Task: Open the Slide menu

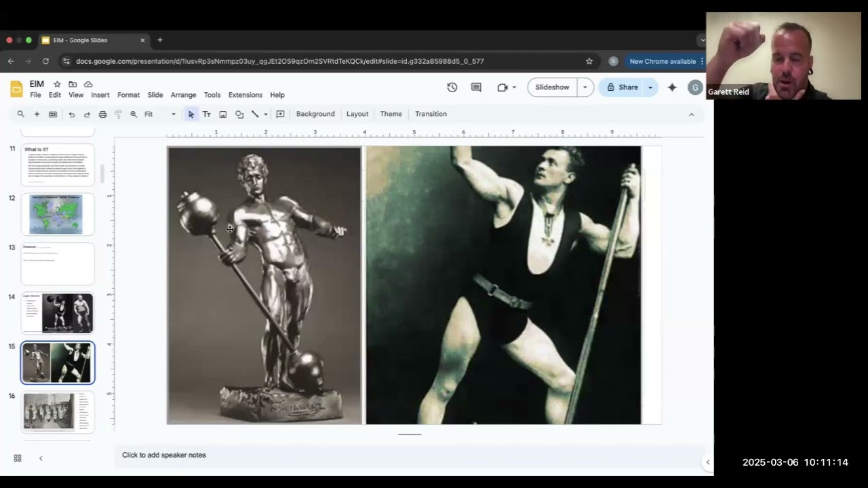Action: pyautogui.click(x=155, y=95)
